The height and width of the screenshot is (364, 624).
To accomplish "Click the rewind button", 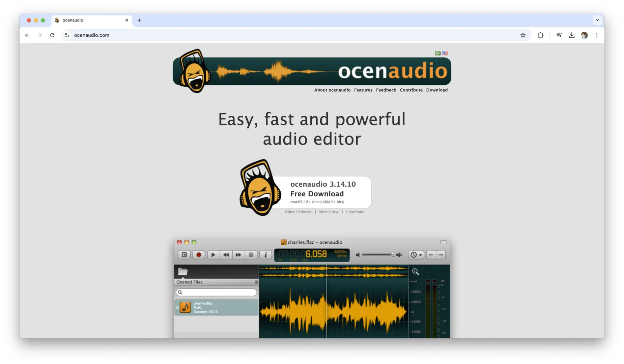I will coord(226,255).
